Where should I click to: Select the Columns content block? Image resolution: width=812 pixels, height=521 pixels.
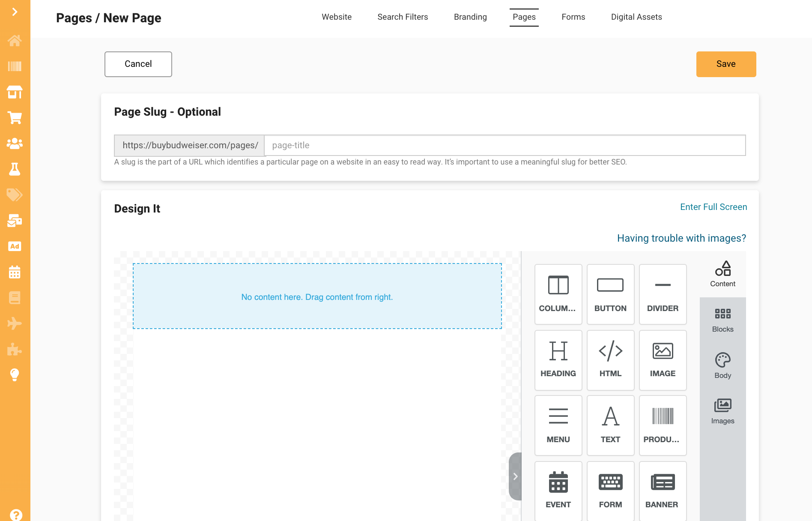pos(558,294)
